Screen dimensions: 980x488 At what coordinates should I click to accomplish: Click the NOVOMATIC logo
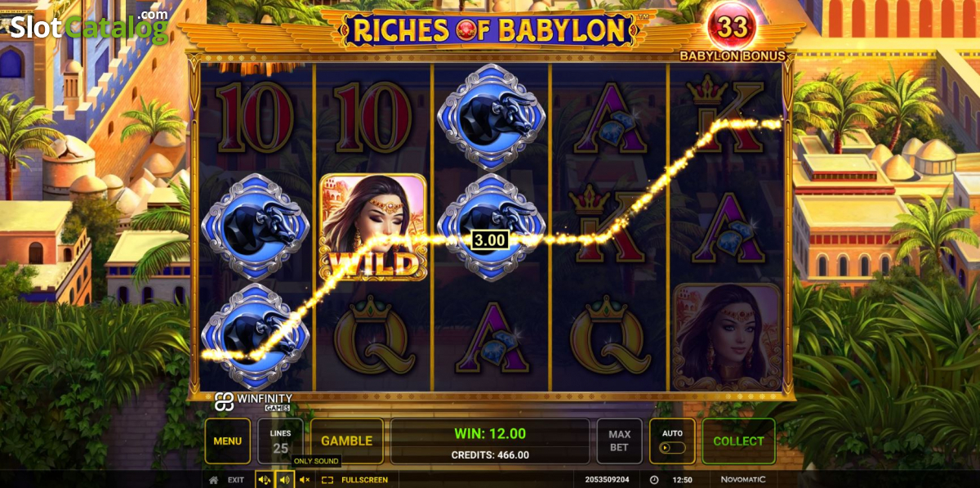[743, 480]
